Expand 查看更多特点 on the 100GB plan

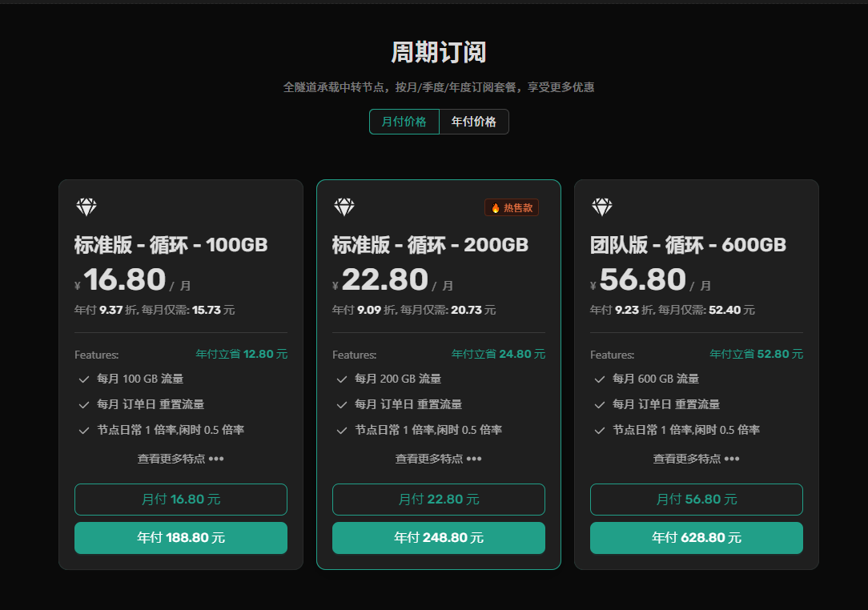[x=180, y=459]
